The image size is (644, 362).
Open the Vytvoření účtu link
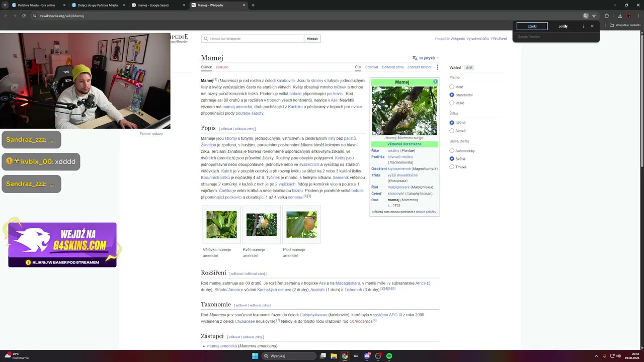click(x=477, y=39)
